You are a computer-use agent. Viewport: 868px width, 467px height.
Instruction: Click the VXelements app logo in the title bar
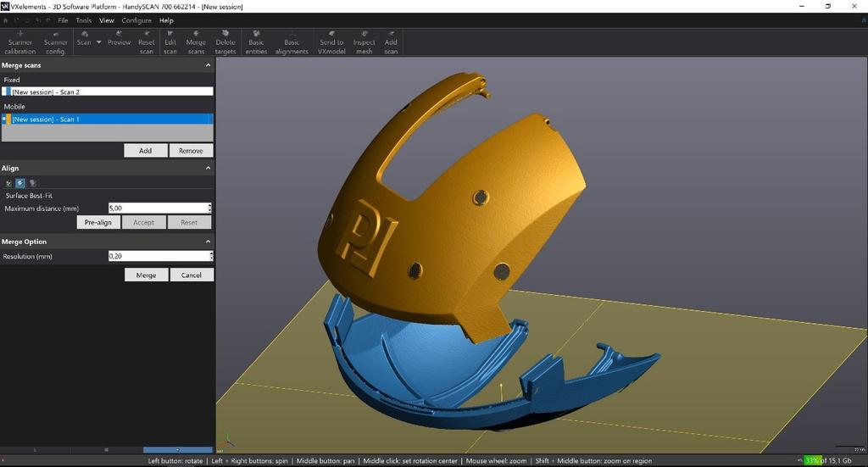(x=5, y=7)
